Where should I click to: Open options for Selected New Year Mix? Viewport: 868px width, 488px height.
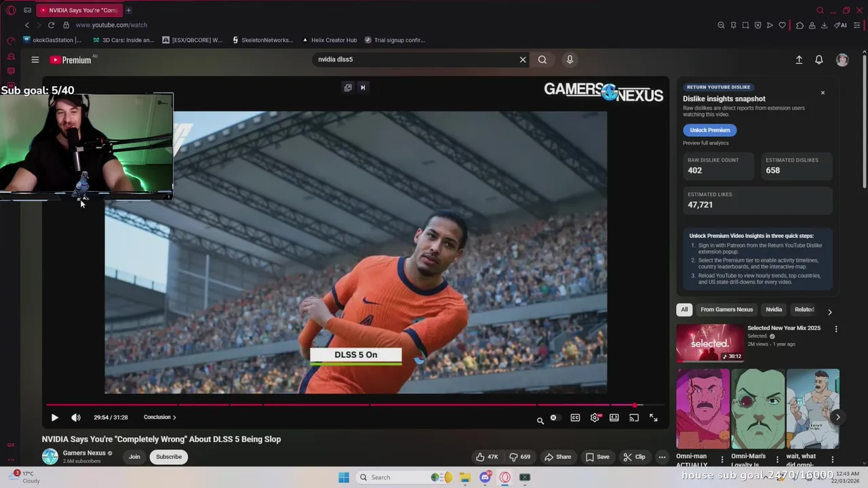click(x=836, y=329)
